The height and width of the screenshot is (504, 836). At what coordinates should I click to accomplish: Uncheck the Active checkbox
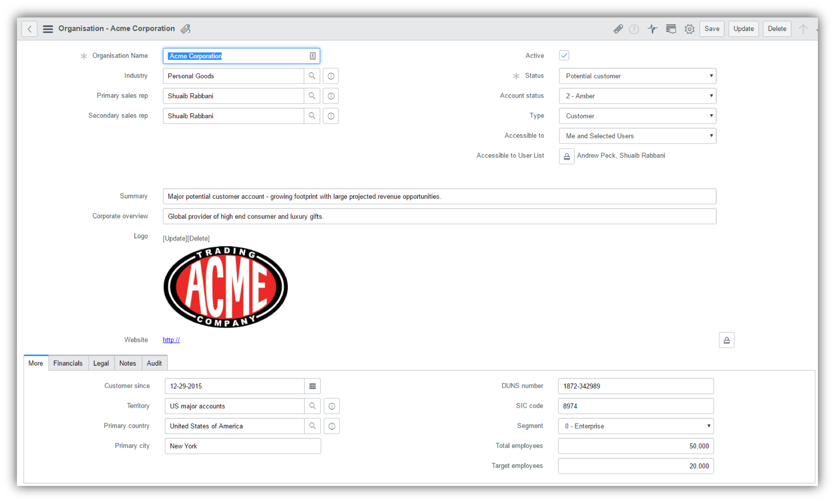[x=564, y=55]
